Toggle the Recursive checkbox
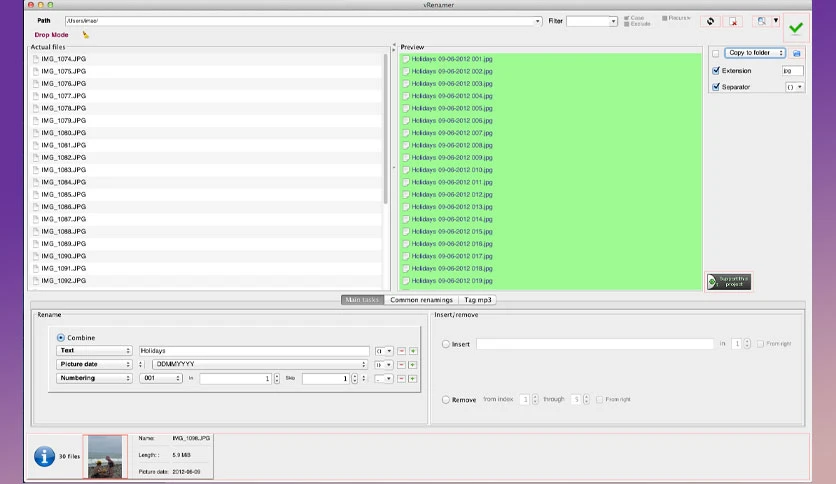This screenshot has width=836, height=484. click(664, 18)
